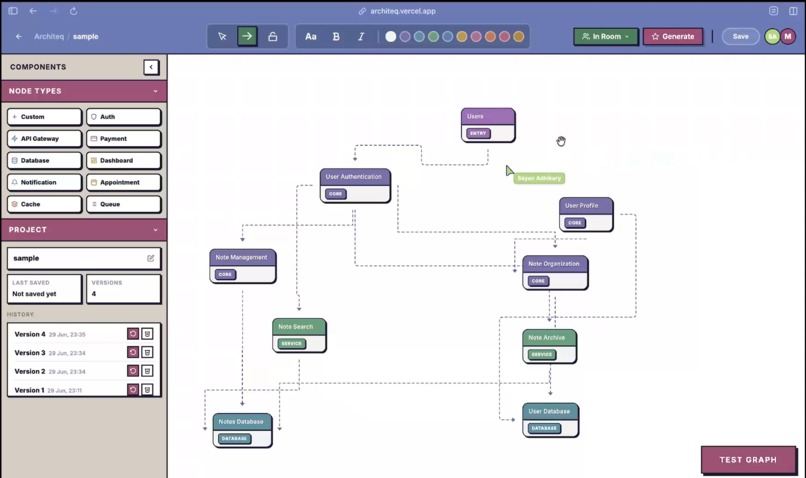
Task: Restore Version 3 from history
Action: [133, 353]
